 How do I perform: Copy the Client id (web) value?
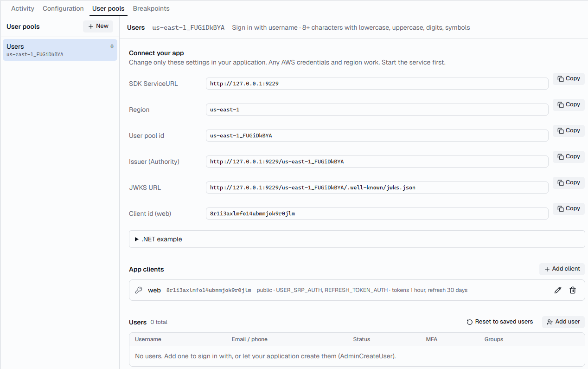click(x=569, y=208)
